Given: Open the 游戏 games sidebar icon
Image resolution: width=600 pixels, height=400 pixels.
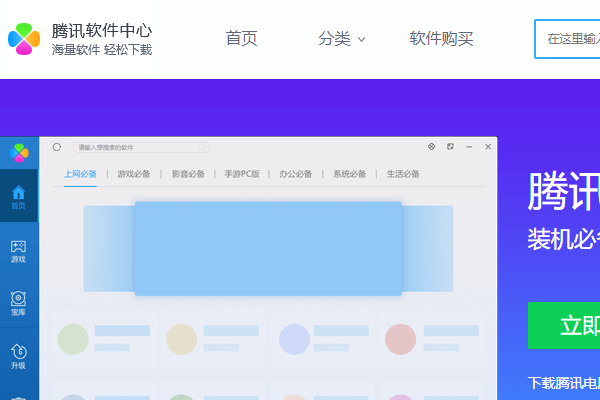Looking at the screenshot, I should pos(18,251).
